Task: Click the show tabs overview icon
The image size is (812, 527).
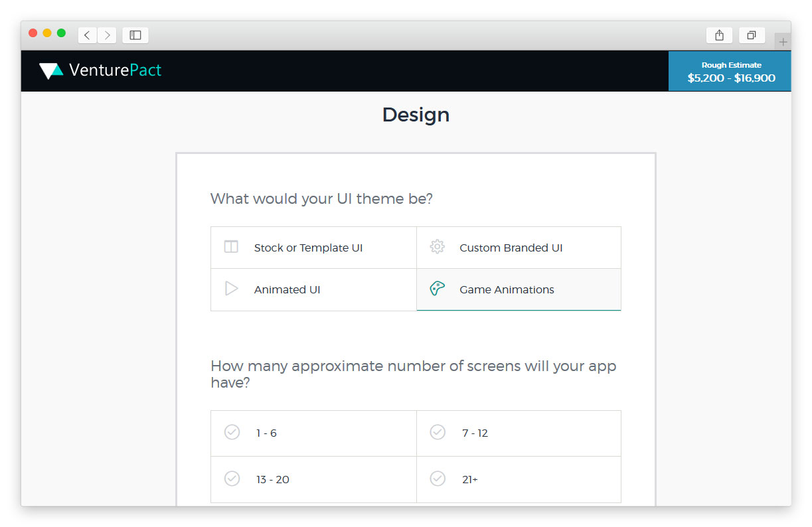Action: (752, 35)
